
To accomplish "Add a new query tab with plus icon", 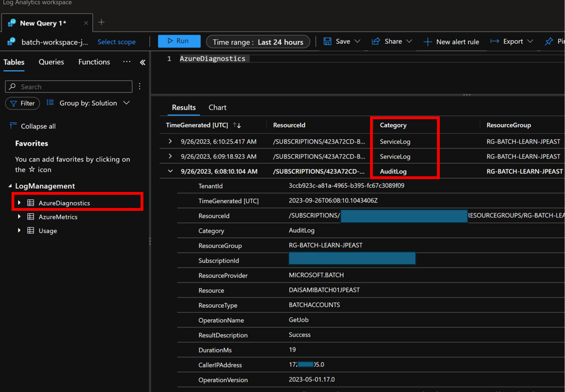I will [x=101, y=22].
